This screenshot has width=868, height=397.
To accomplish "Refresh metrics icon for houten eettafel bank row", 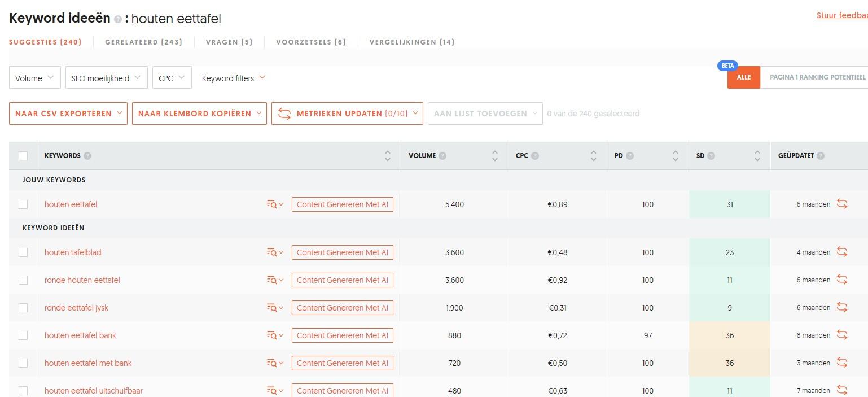I will [x=842, y=335].
